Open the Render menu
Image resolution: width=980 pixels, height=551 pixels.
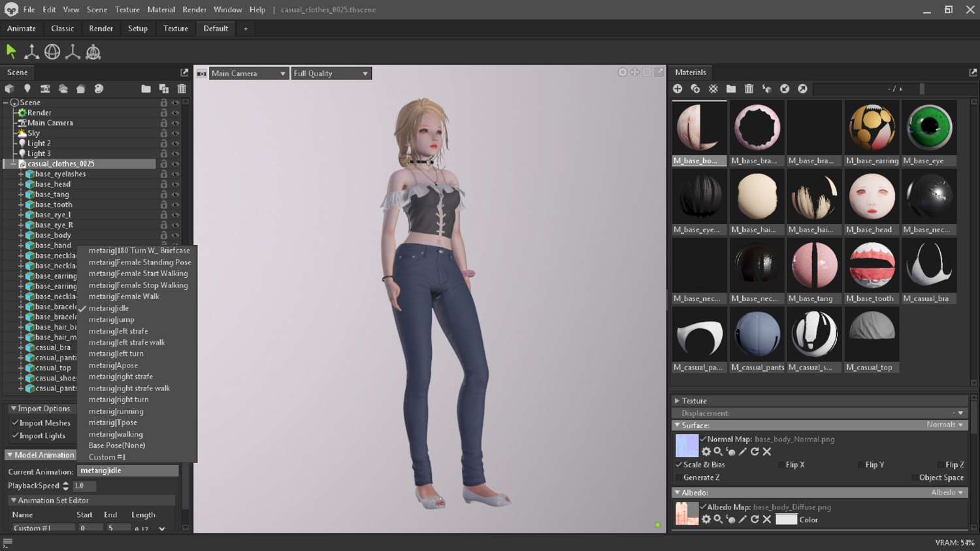(194, 10)
